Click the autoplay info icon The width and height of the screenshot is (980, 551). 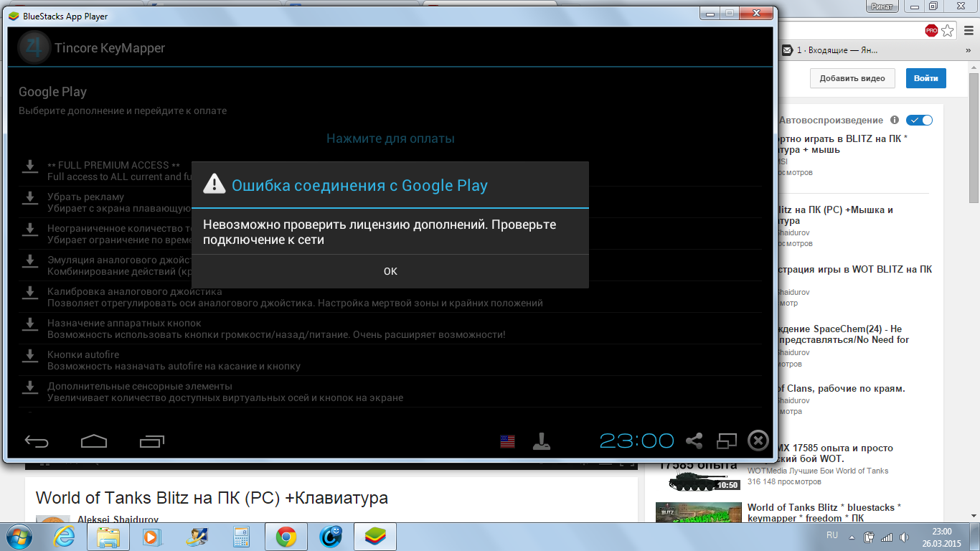[895, 121]
